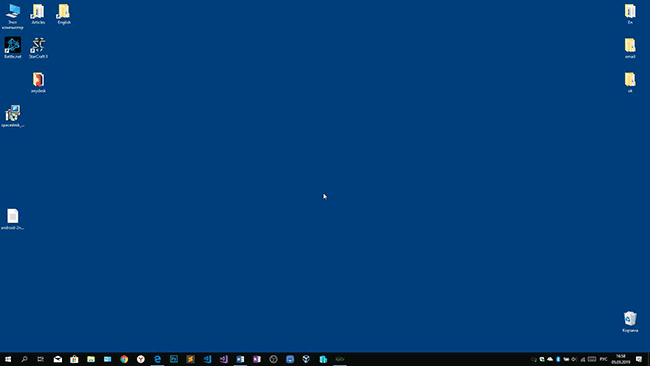Select the En folder at top right
Screen dimensions: 650x366
630,14
